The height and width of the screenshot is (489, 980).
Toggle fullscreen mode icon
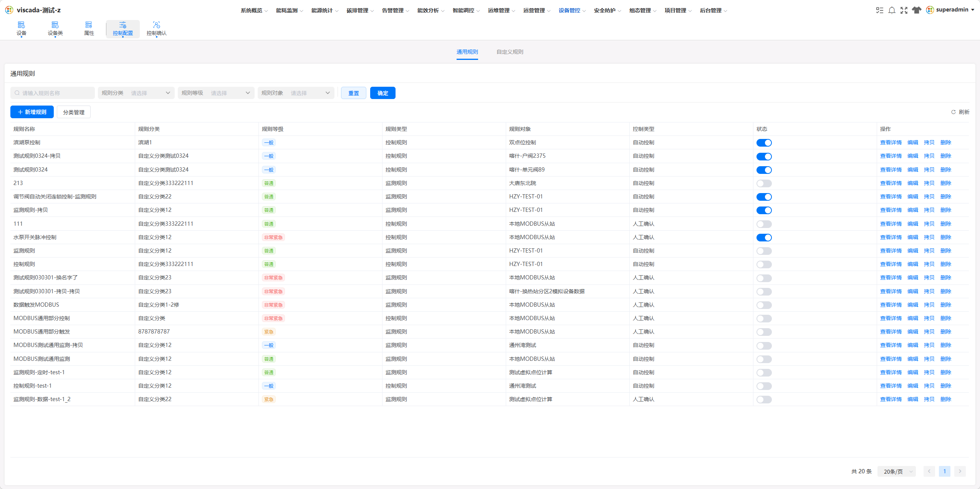pyautogui.click(x=904, y=10)
